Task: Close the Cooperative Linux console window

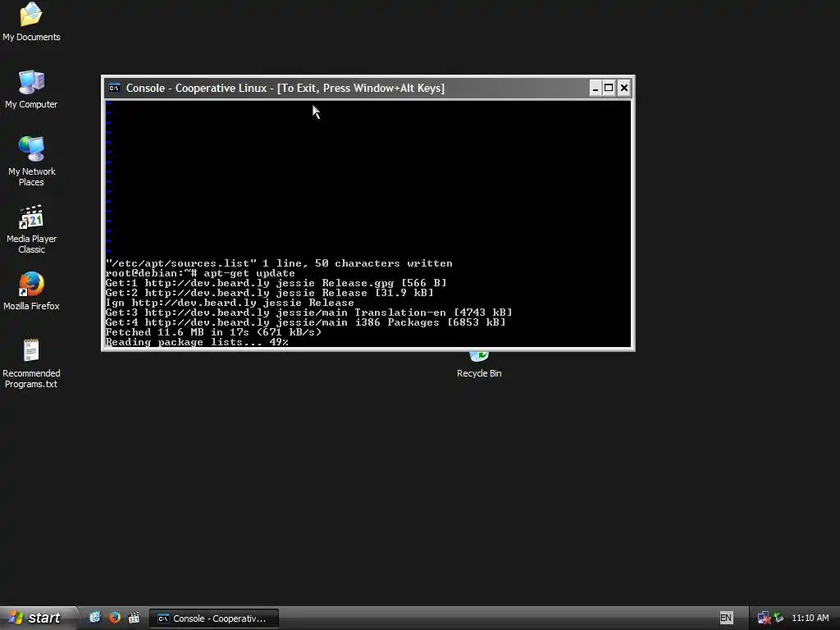Action: [624, 88]
